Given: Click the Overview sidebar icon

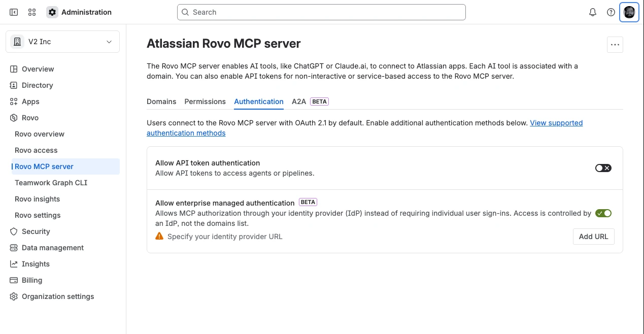Looking at the screenshot, I should point(14,69).
